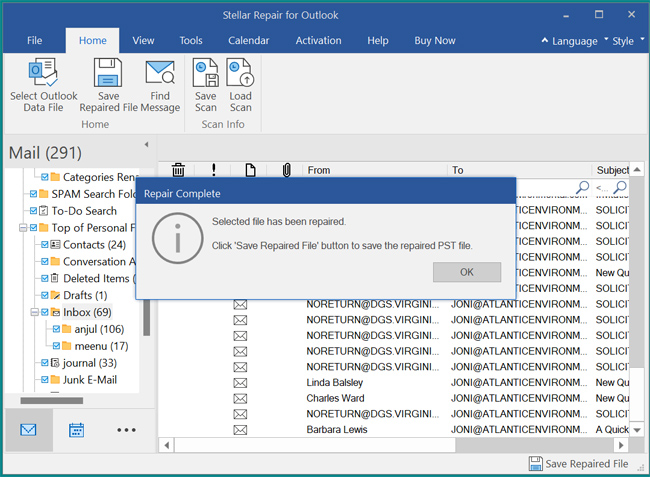Screen dimensions: 650x477
Task: Click Buy Now tab
Action: 434,41
